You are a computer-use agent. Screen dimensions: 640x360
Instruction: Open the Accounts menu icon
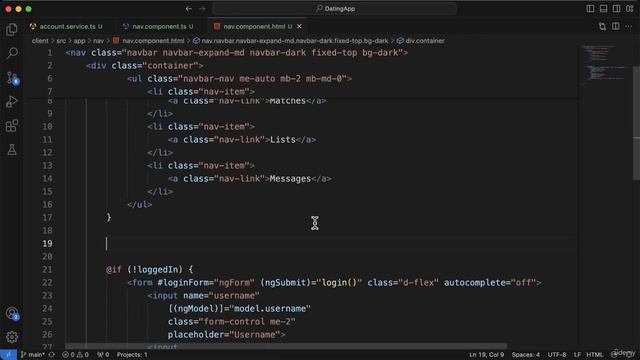(x=12, y=313)
